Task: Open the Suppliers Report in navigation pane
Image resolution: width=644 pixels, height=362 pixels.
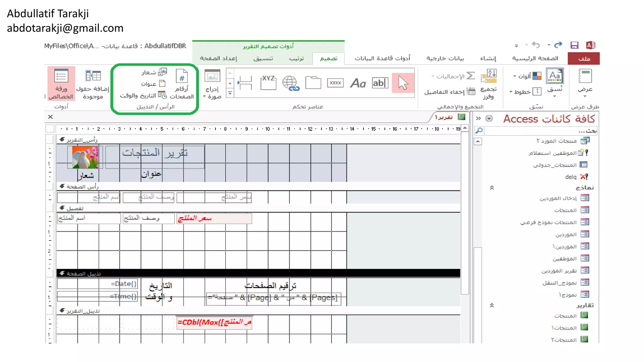Action: click(x=559, y=270)
